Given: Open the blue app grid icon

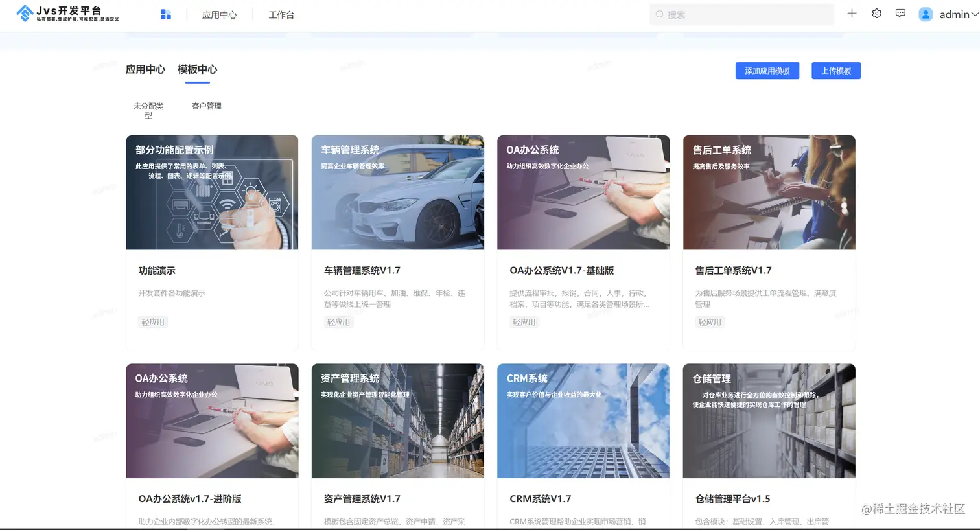Looking at the screenshot, I should point(166,14).
